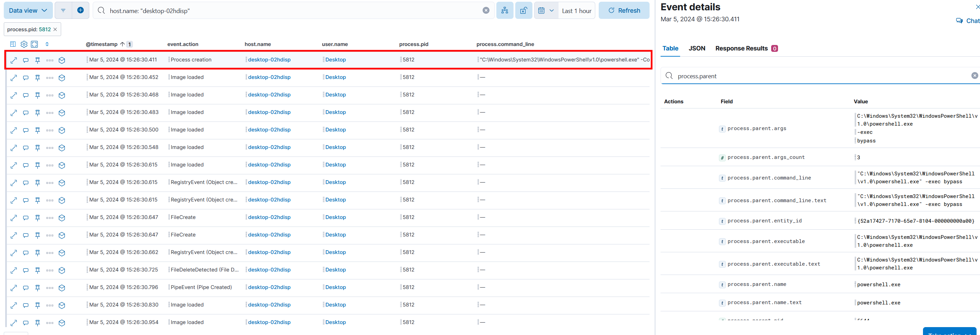This screenshot has height=335, width=980.
Task: Expand the 15:26:30.452 Image loaded event
Action: 14,78
